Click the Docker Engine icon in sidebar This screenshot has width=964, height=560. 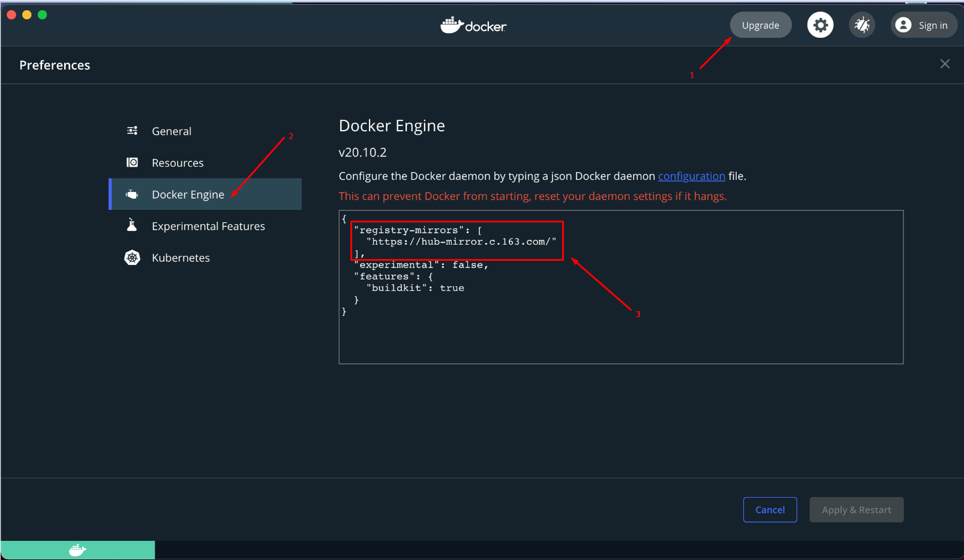132,194
